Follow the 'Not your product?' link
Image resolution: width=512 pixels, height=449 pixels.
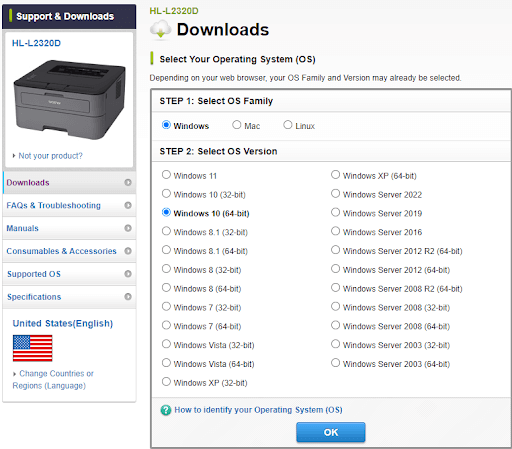(x=50, y=156)
